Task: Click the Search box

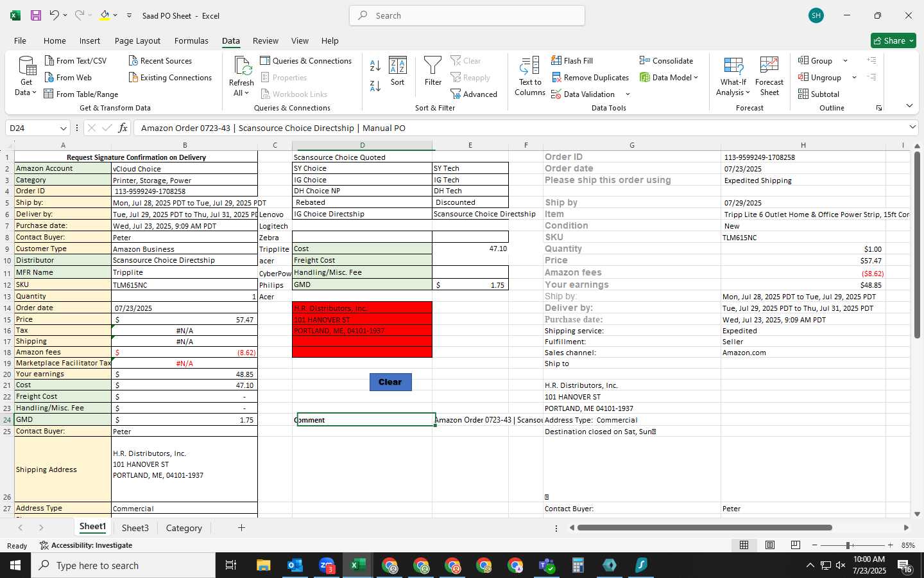Action: tap(467, 15)
